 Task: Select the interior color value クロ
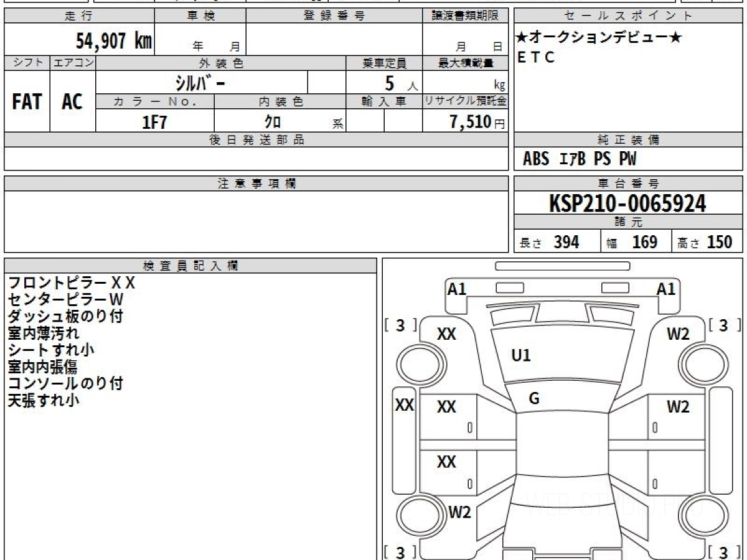click(273, 121)
